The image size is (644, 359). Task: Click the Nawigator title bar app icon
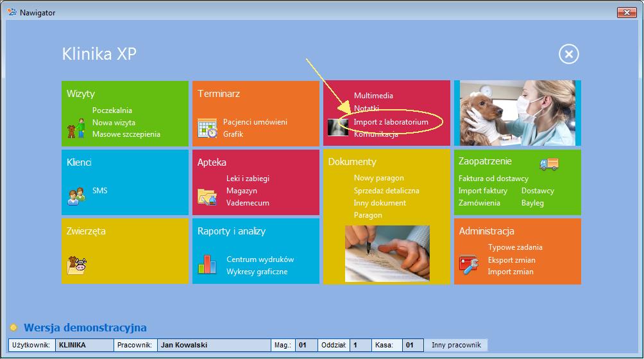(x=12, y=12)
